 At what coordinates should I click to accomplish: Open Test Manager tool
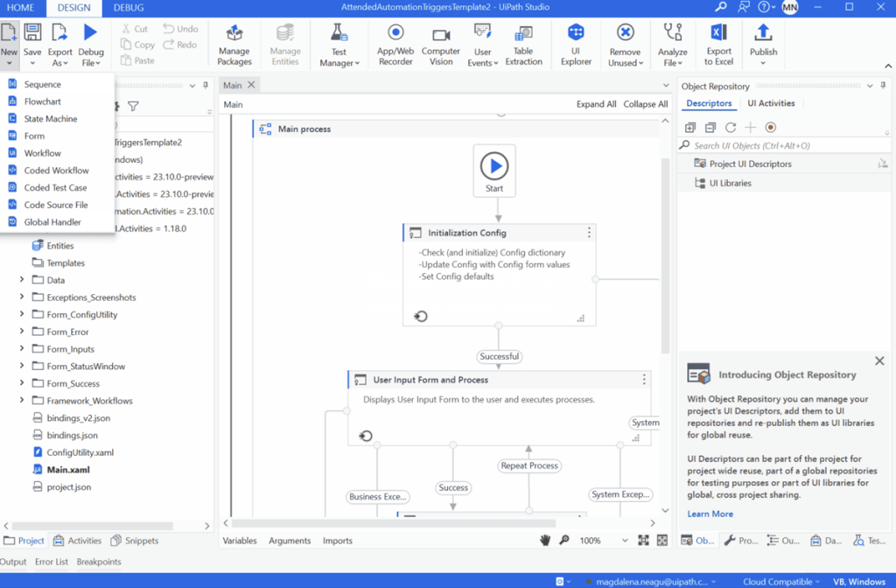[339, 45]
